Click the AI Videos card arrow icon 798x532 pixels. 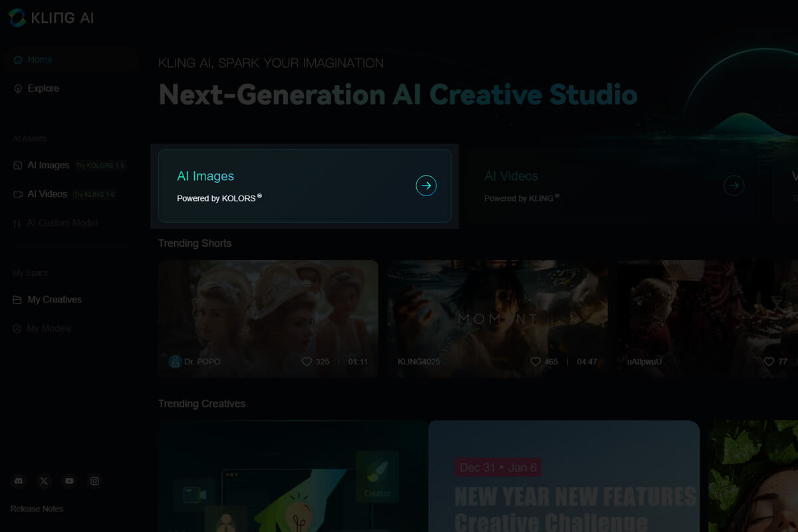pos(733,186)
